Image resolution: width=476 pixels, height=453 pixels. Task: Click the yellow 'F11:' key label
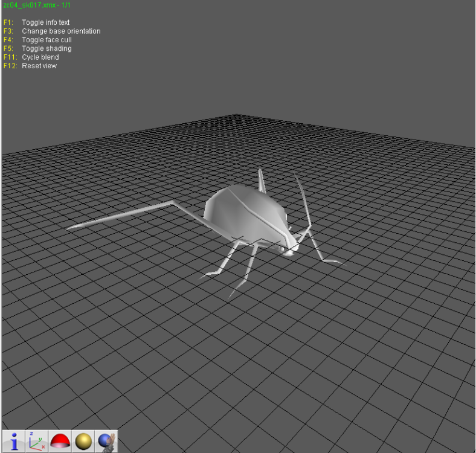pos(10,57)
